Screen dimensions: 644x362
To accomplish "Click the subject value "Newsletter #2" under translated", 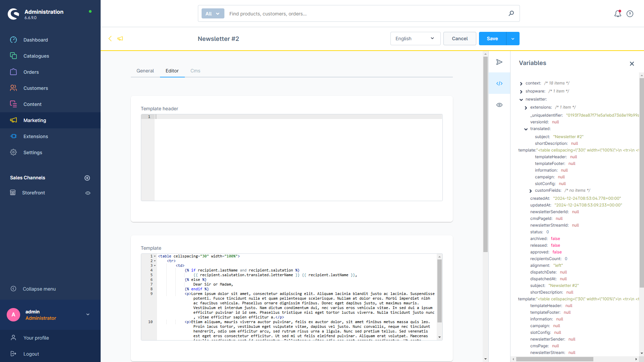I will click(568, 137).
